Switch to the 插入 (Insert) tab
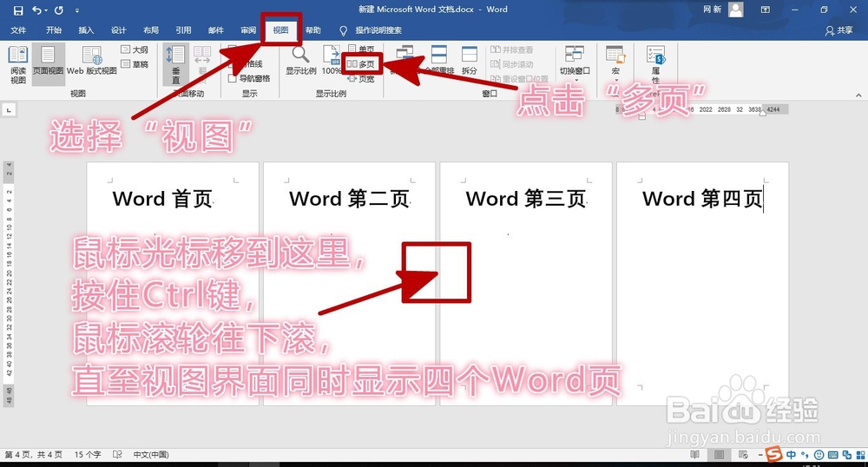The width and height of the screenshot is (868, 467). pos(86,30)
